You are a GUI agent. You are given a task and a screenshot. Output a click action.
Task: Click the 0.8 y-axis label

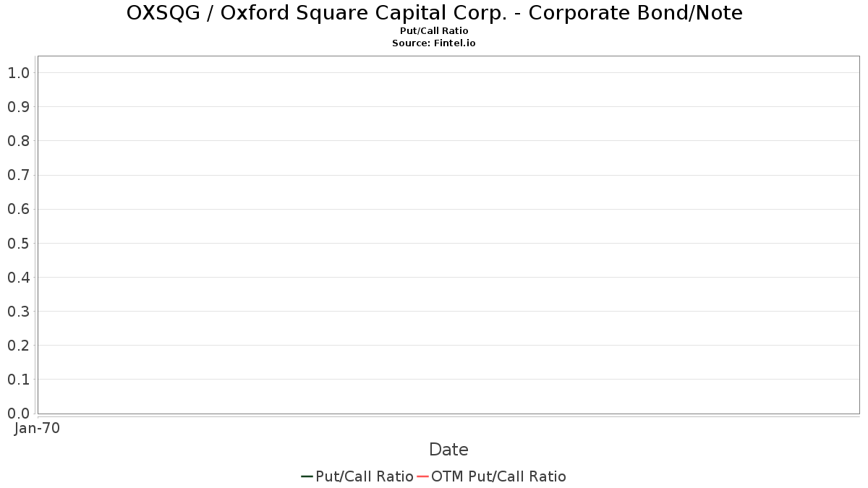18,141
